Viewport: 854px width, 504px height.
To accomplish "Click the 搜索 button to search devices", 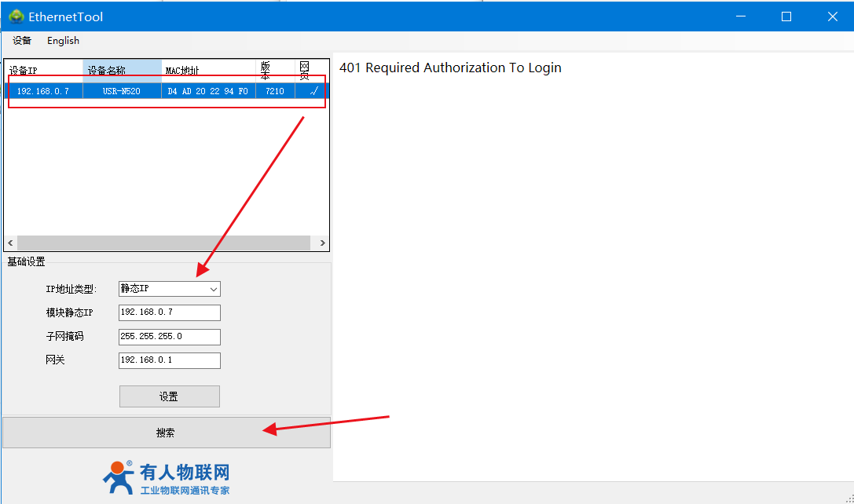I will tap(166, 433).
